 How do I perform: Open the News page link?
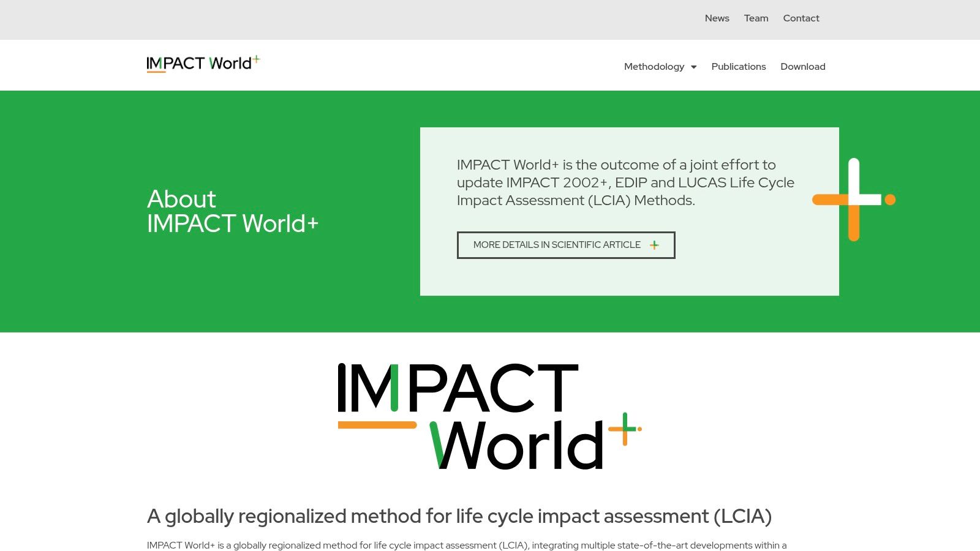(x=717, y=18)
